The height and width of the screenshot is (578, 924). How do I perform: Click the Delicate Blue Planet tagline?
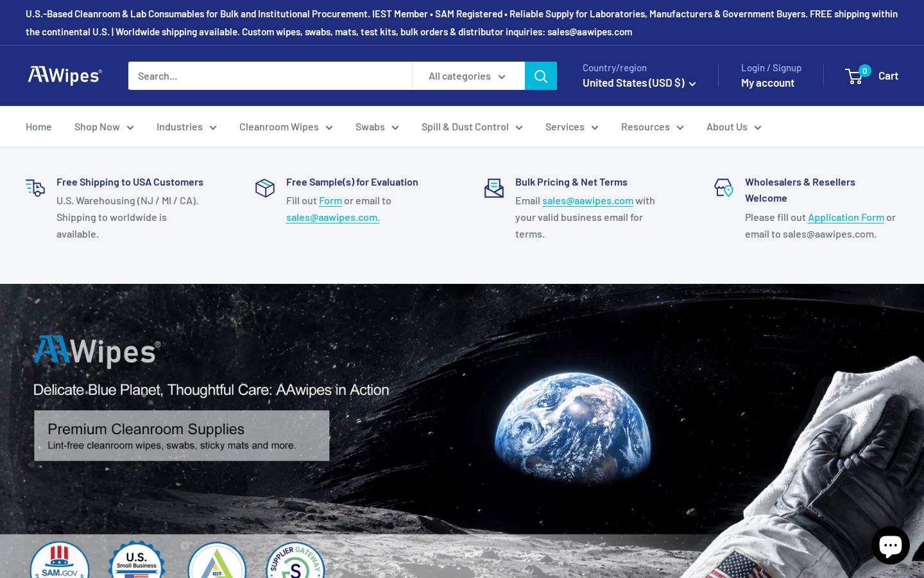(211, 390)
